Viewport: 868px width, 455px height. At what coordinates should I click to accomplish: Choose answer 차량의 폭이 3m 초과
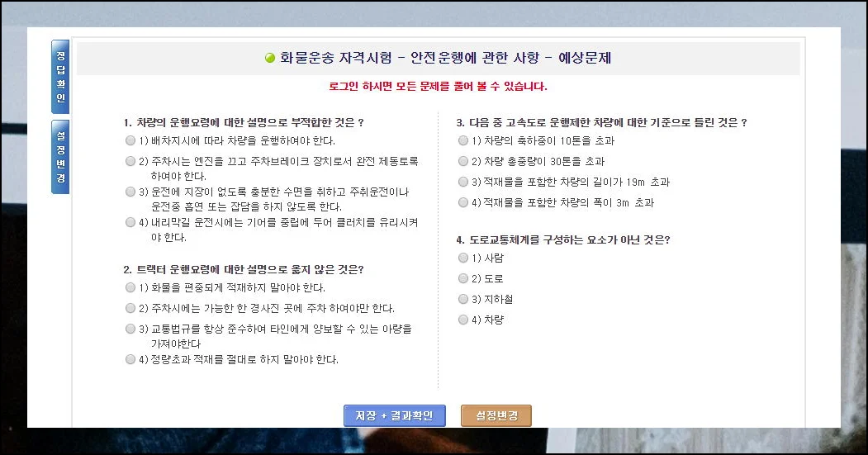tap(463, 202)
